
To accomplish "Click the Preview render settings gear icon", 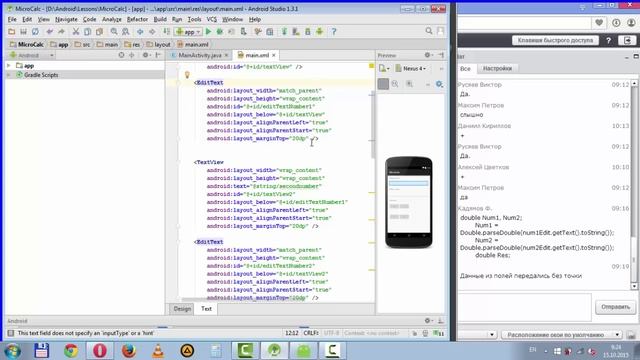I will (x=439, y=84).
